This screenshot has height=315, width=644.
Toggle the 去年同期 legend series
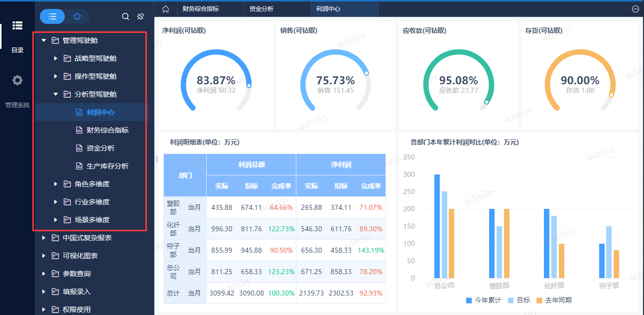coord(554,301)
